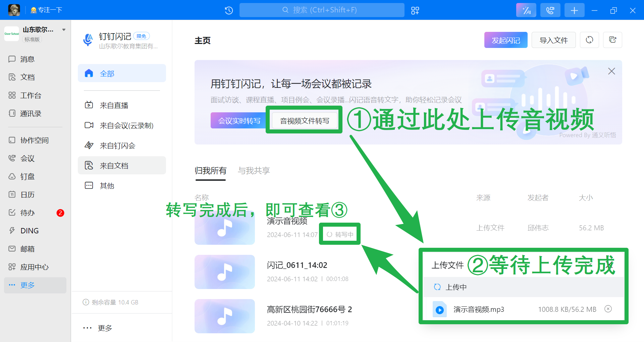This screenshot has height=342, width=644.
Task: Click 会议实时转写 button in banner
Action: 239,121
